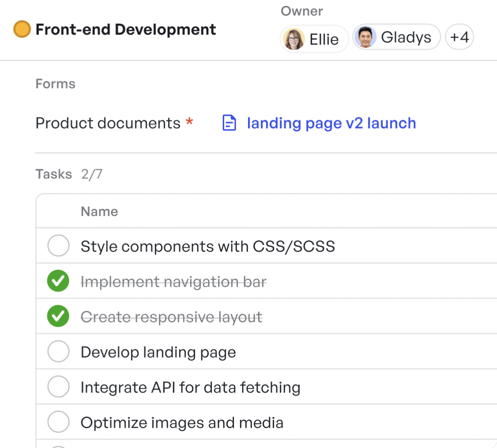
Task: Open the Ellie owner chip
Action: coord(314,39)
